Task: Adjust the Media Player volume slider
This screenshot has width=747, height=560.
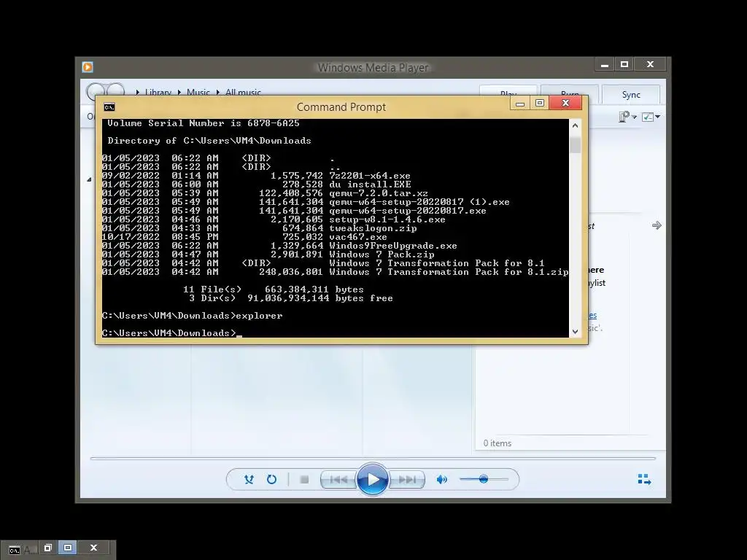Action: coord(484,479)
